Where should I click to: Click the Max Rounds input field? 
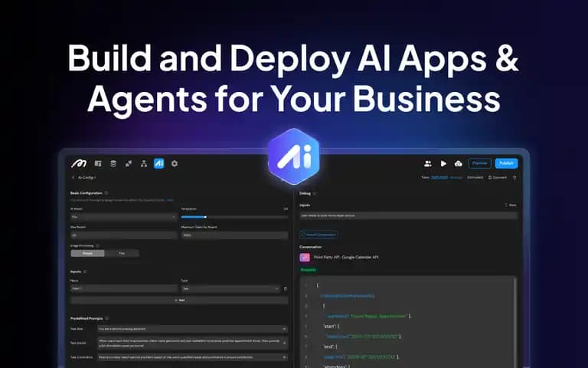point(123,235)
